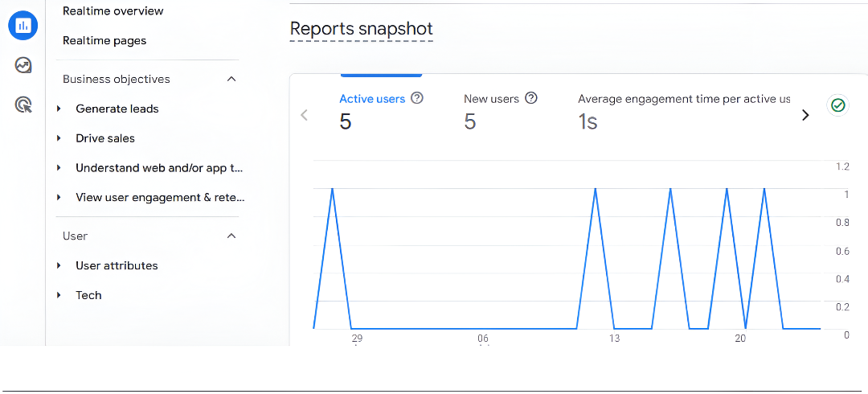Select Average engagement time metric tab
The height and width of the screenshot is (394, 868).
point(684,99)
